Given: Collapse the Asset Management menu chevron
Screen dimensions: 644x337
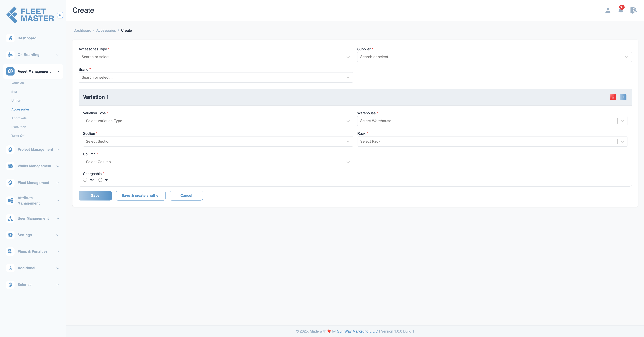Looking at the screenshot, I should tap(58, 71).
